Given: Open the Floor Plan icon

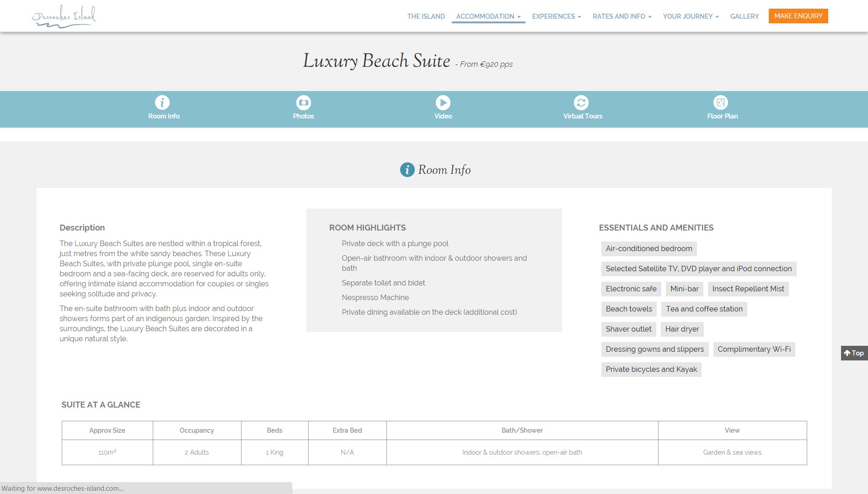Looking at the screenshot, I should click(x=721, y=102).
